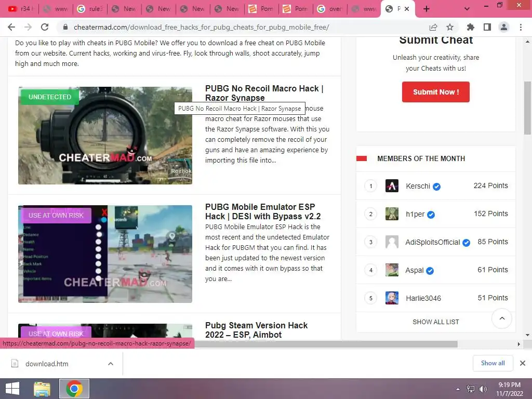Image resolution: width=532 pixels, height=399 pixels.
Task: Expand download.htm options chevron
Action: (x=111, y=364)
